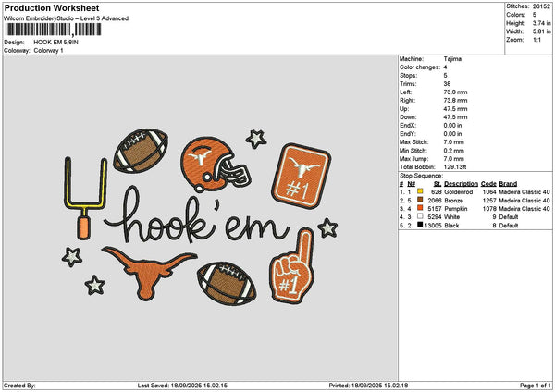Click the Right: label
The image size is (555, 392).
click(407, 101)
